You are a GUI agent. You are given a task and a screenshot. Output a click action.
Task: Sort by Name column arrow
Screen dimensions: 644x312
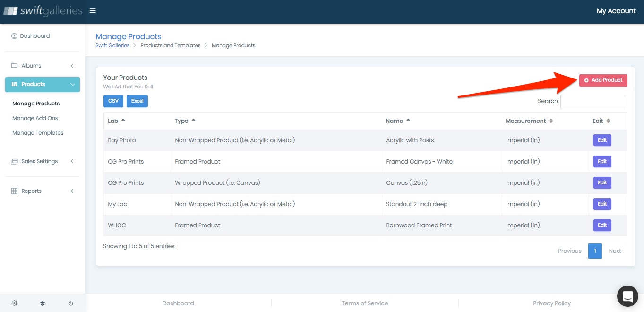pos(408,120)
